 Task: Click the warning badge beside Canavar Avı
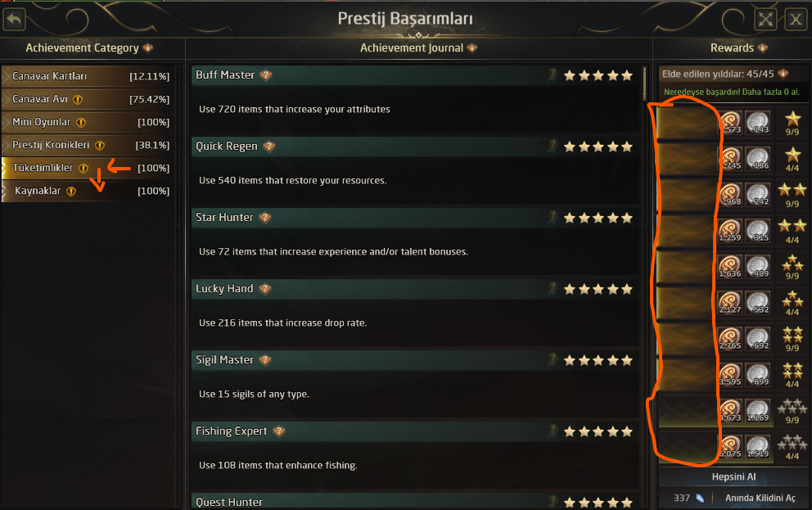pyautogui.click(x=79, y=100)
